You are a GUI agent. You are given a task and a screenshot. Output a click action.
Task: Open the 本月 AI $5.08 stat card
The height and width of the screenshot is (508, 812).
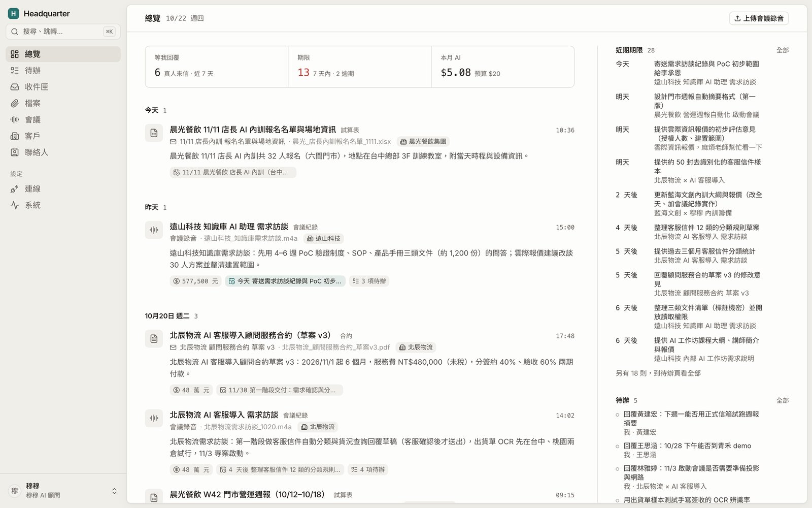point(502,67)
